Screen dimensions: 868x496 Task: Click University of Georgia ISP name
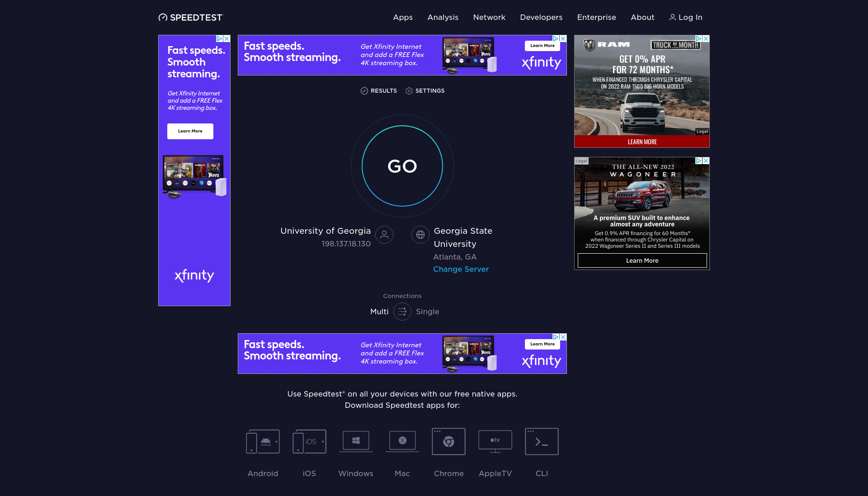[x=325, y=231]
